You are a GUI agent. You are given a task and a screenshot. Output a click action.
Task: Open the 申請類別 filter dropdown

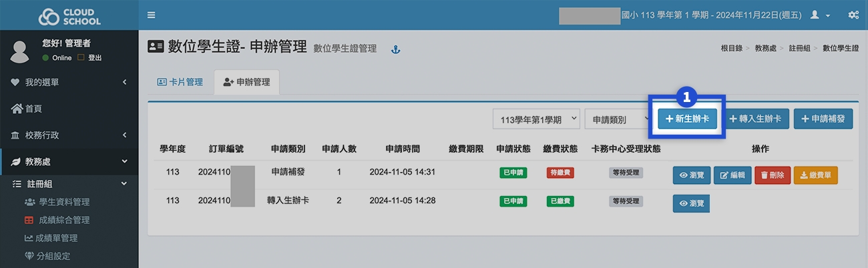[616, 119]
